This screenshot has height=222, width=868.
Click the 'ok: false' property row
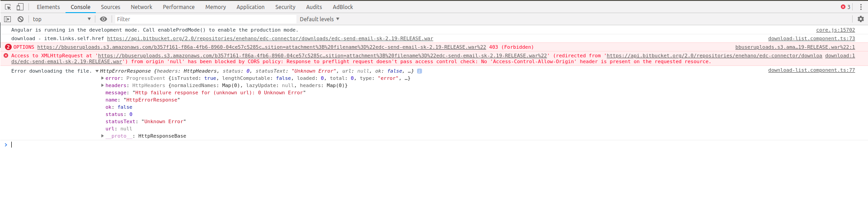[x=119, y=107]
